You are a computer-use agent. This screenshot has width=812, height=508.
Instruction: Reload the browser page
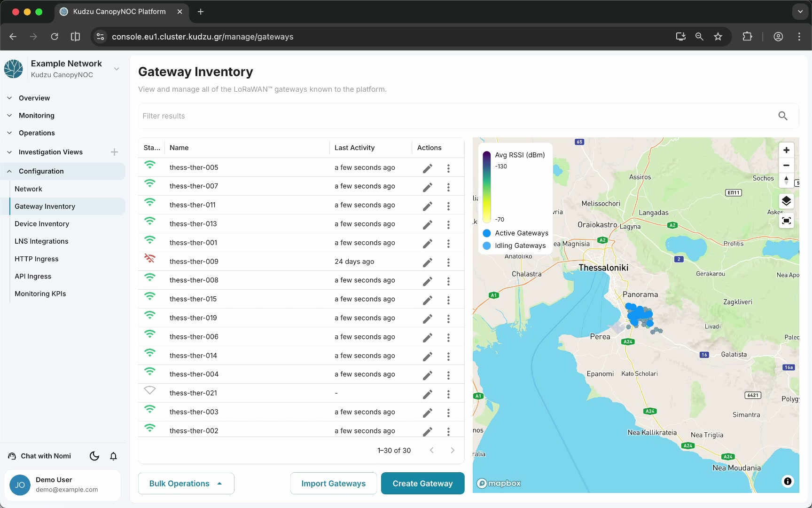coord(55,37)
